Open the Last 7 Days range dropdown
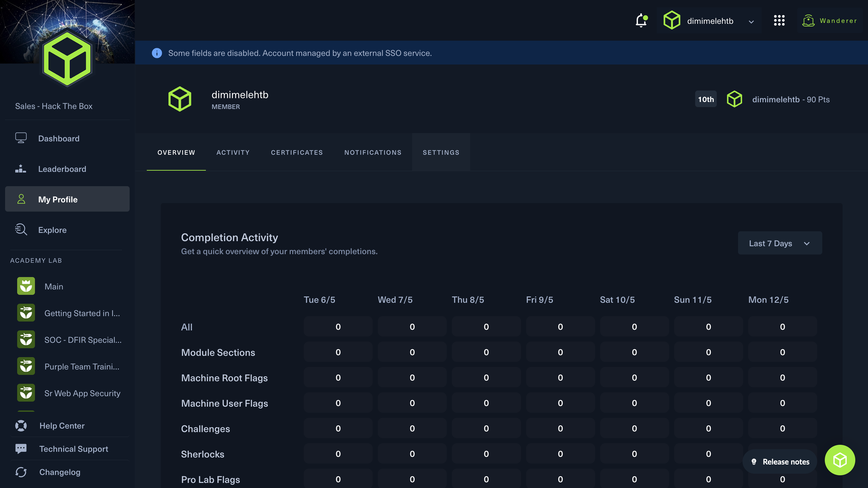 tap(780, 243)
